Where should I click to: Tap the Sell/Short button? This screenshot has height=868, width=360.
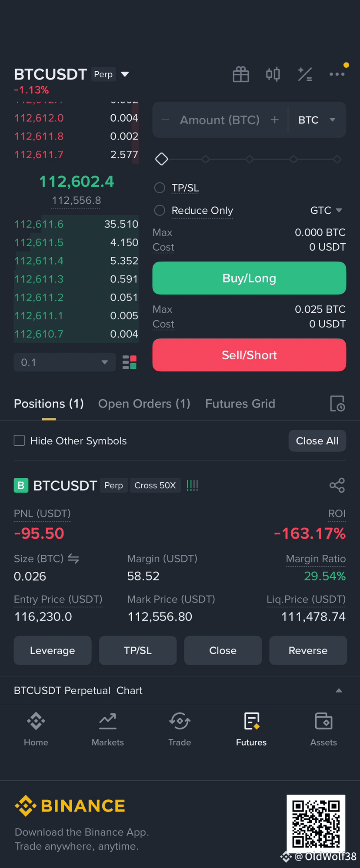tap(249, 355)
